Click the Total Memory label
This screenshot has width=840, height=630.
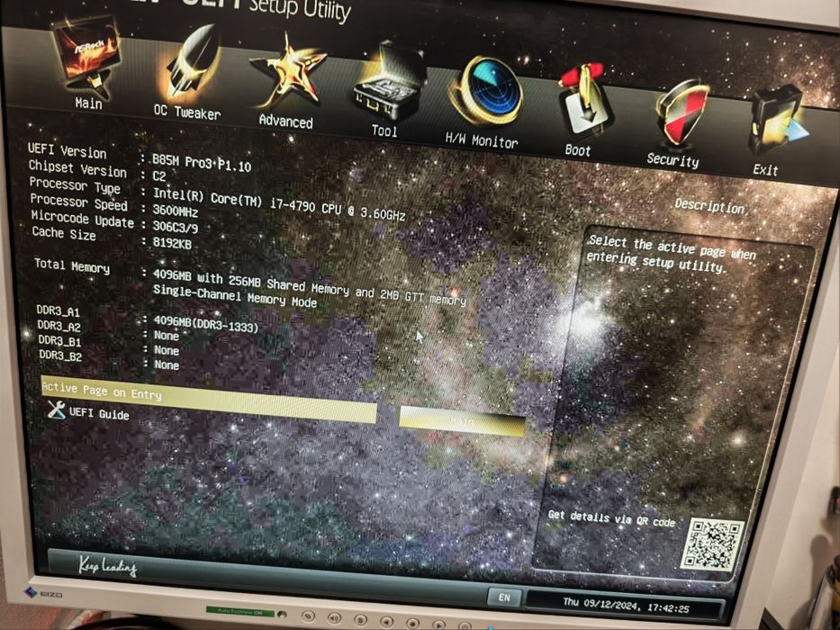(72, 265)
